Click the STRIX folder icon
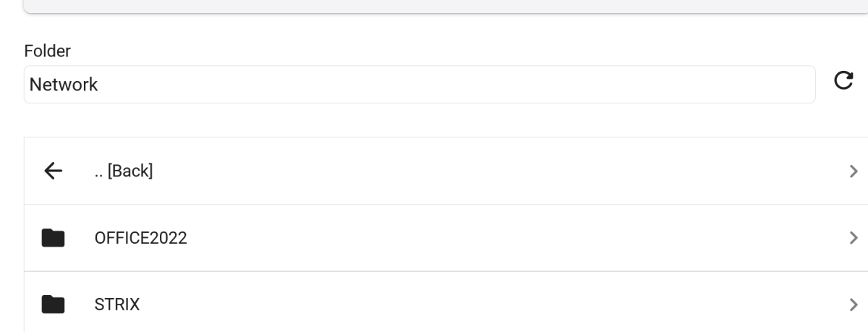 pos(53,305)
